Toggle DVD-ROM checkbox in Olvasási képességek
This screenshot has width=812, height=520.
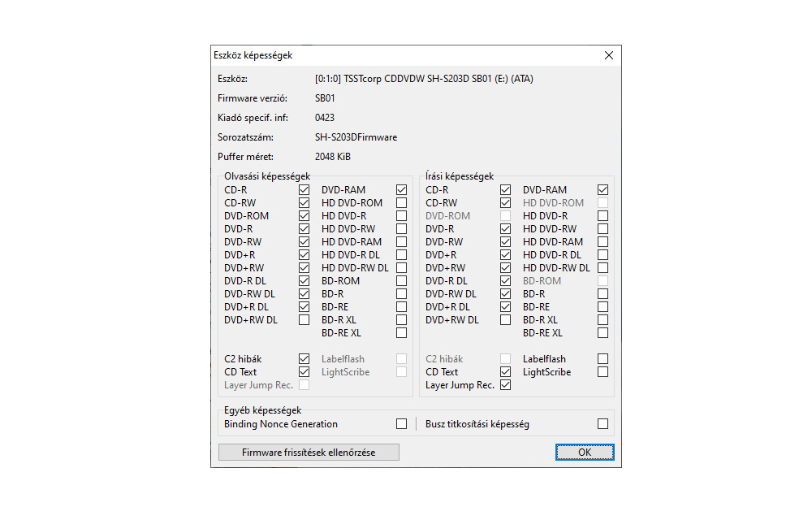[304, 216]
